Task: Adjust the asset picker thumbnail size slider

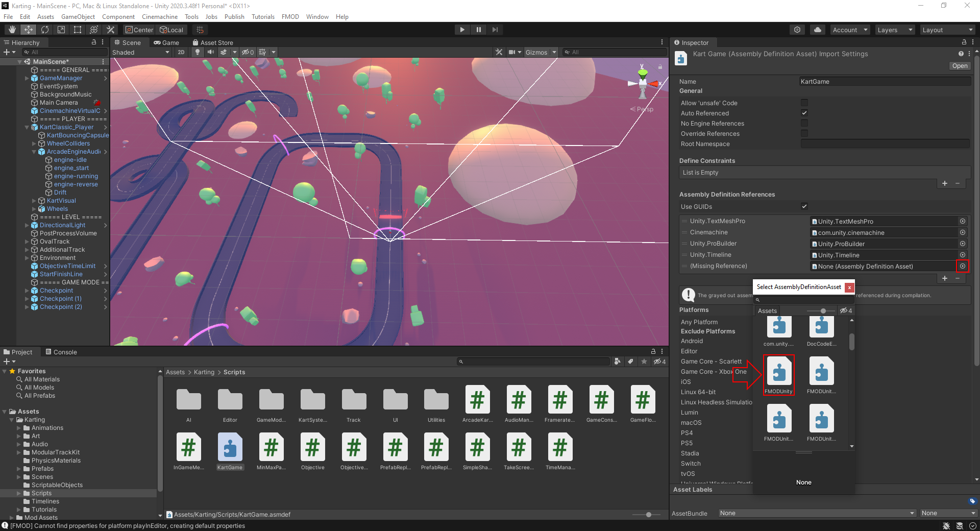Action: [x=823, y=311]
